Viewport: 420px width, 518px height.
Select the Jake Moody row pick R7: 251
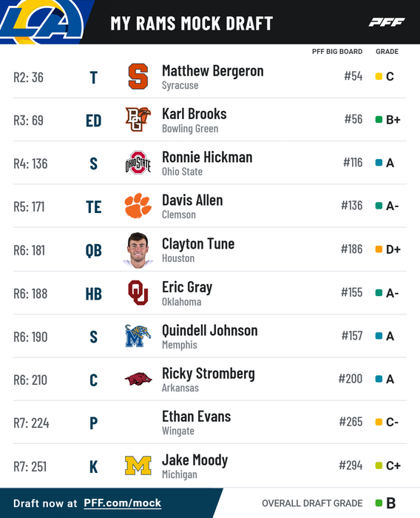tap(30, 466)
